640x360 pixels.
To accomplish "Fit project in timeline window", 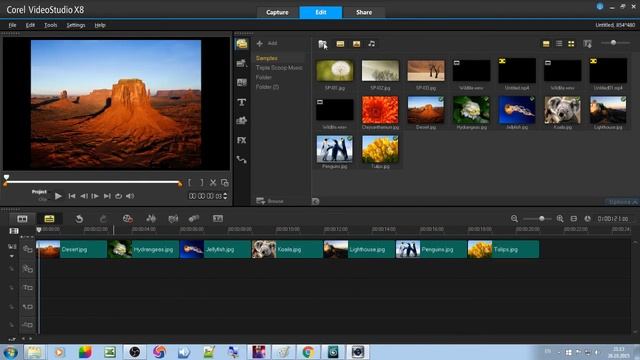I will tap(573, 219).
